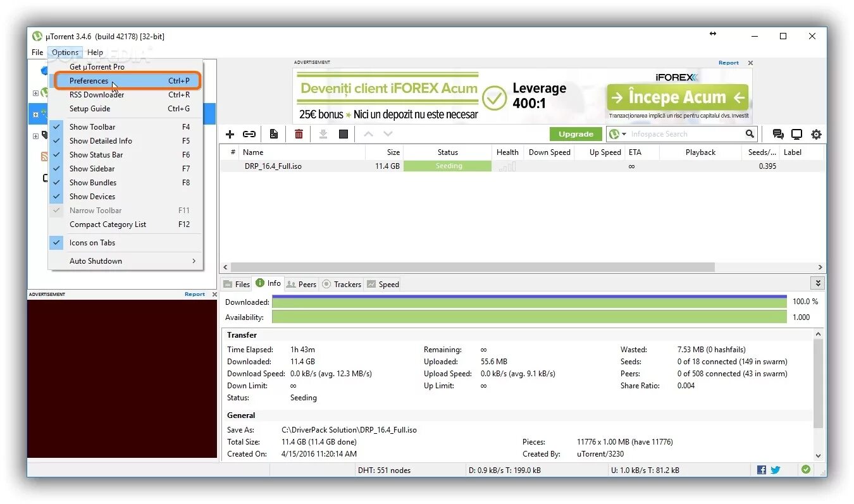Toggle Show Detailed Info option
854x504 pixels.
[x=125, y=141]
